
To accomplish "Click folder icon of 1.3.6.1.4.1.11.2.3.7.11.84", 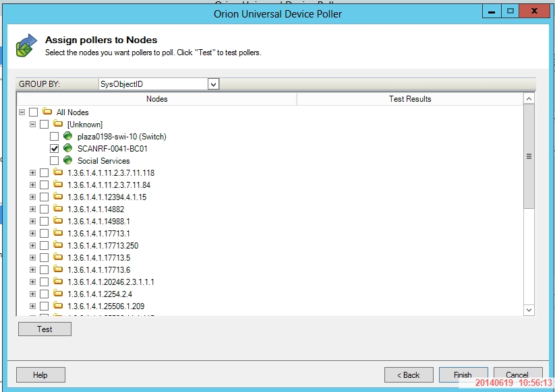I will 58,185.
